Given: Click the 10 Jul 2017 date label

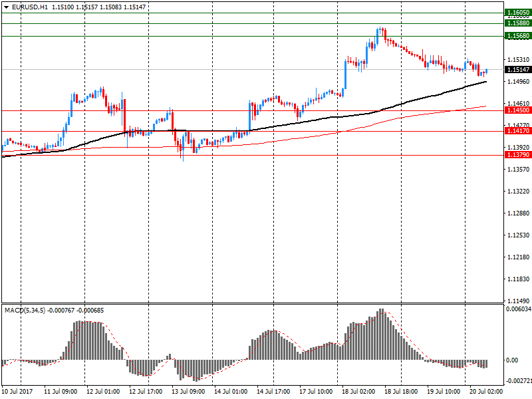Looking at the screenshot, I should [x=17, y=392].
